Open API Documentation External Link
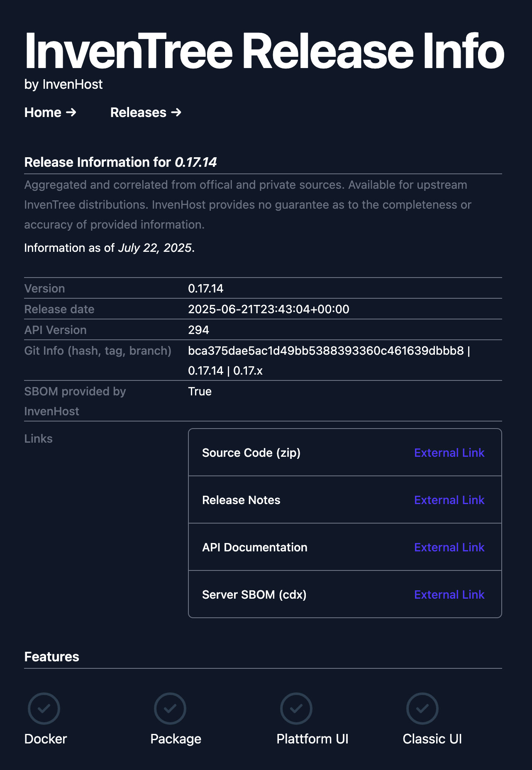The width and height of the screenshot is (532, 770). 449,547
